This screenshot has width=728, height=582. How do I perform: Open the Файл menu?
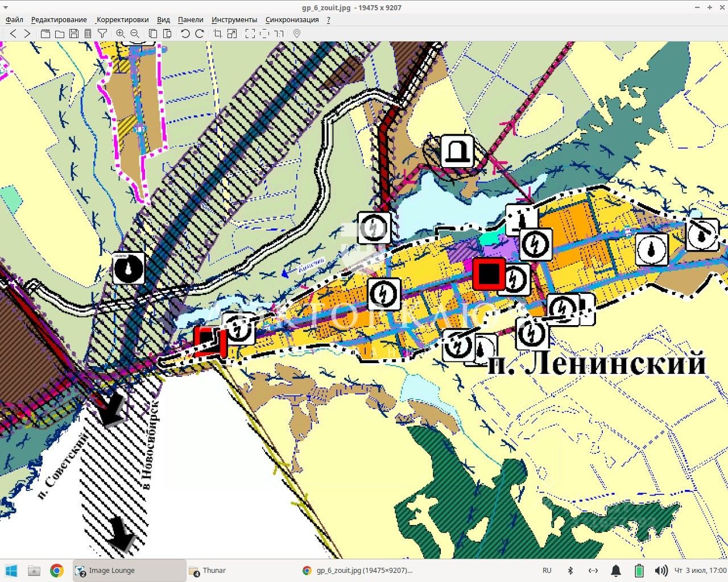14,19
